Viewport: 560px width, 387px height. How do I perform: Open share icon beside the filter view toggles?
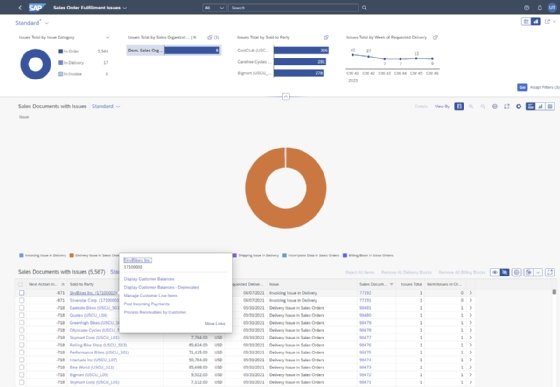pyautogui.click(x=547, y=22)
